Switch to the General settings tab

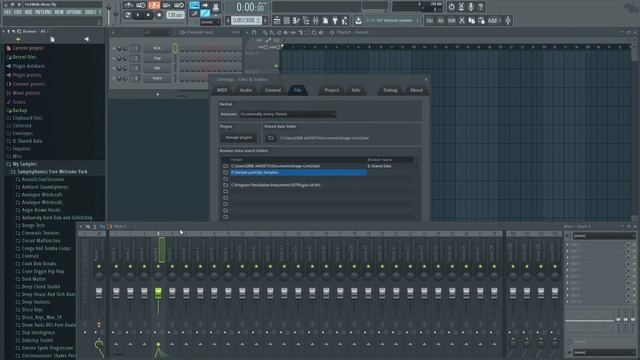(x=273, y=90)
